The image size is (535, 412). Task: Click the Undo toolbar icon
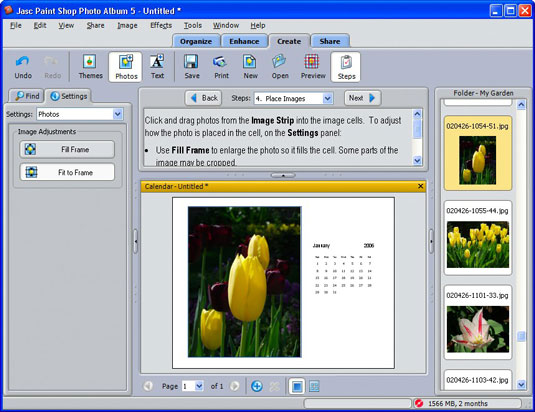tap(23, 67)
